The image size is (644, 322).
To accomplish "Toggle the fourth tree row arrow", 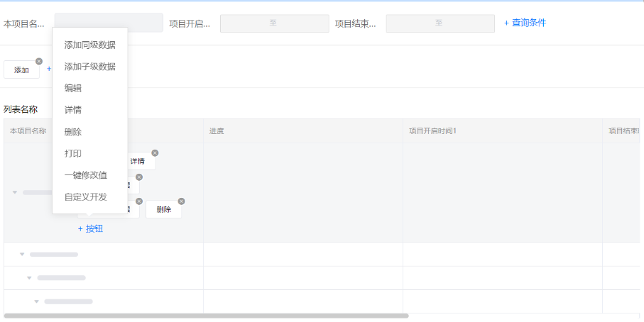I will pos(36,301).
